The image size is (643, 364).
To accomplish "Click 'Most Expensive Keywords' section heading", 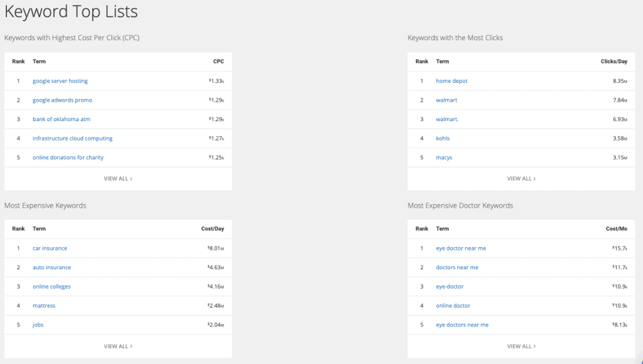I will tap(45, 206).
